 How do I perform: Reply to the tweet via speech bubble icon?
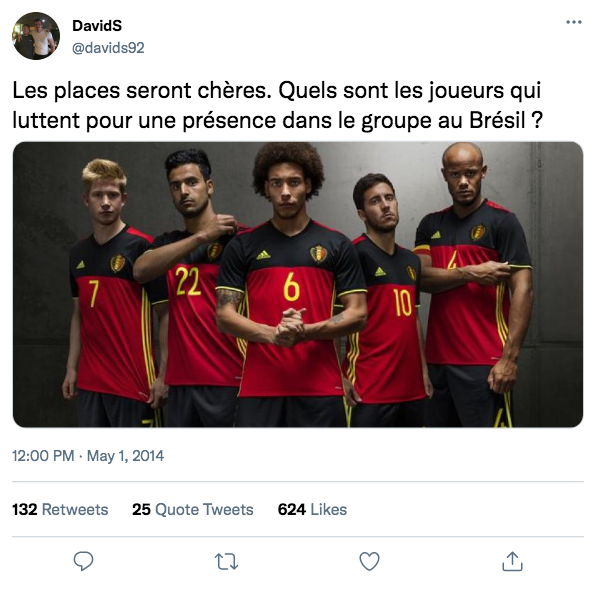(x=83, y=561)
